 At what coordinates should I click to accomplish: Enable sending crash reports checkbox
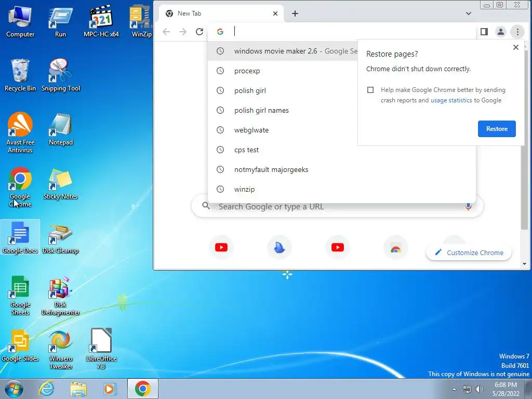click(x=370, y=90)
